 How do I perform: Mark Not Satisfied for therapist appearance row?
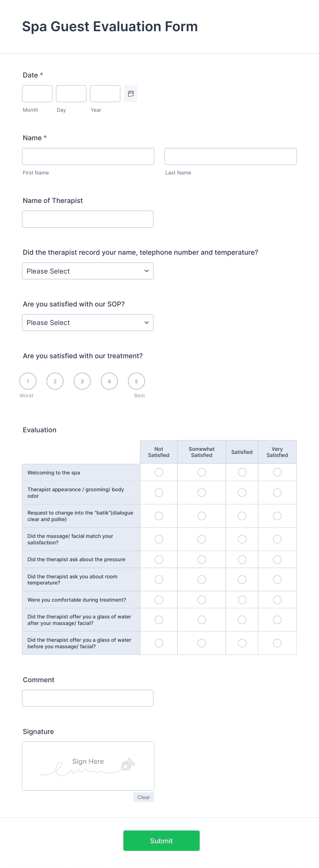(x=159, y=493)
